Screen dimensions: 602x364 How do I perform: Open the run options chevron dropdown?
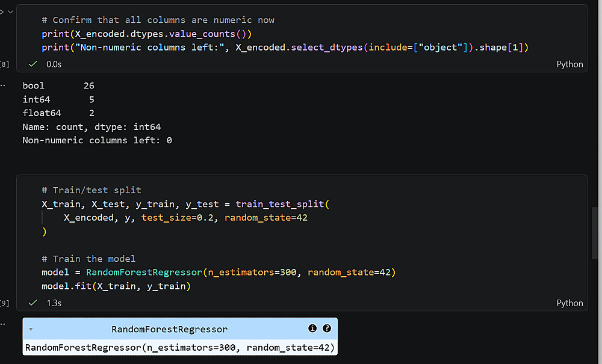[x=10, y=11]
